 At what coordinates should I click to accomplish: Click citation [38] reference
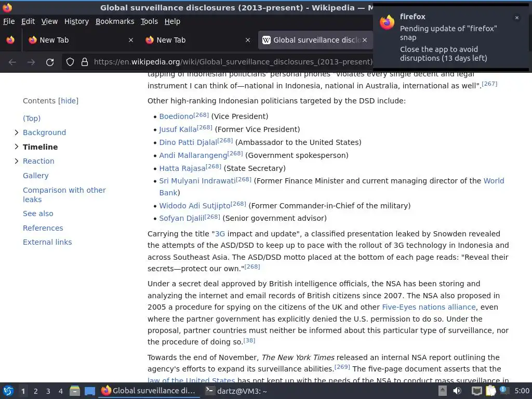pyautogui.click(x=249, y=340)
